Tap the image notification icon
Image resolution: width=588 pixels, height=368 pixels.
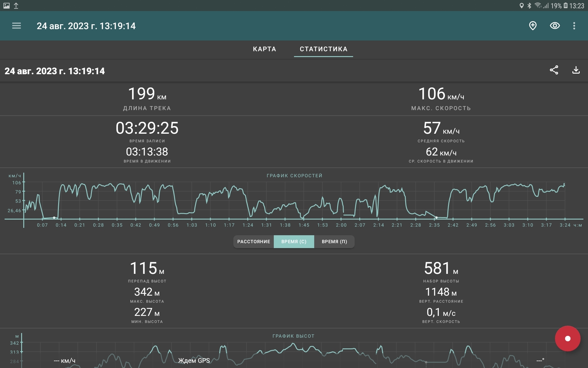pyautogui.click(x=6, y=6)
